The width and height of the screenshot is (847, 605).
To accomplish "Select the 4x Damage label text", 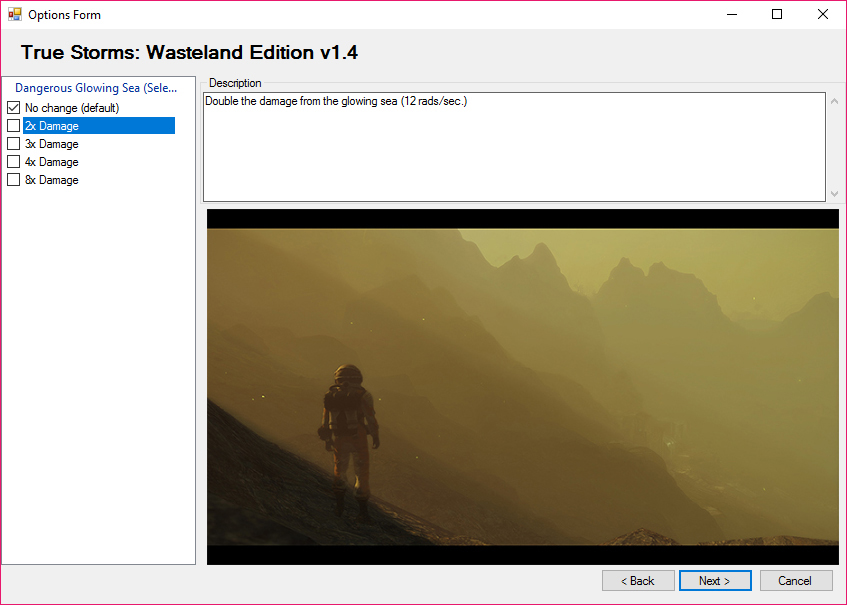I will point(52,162).
